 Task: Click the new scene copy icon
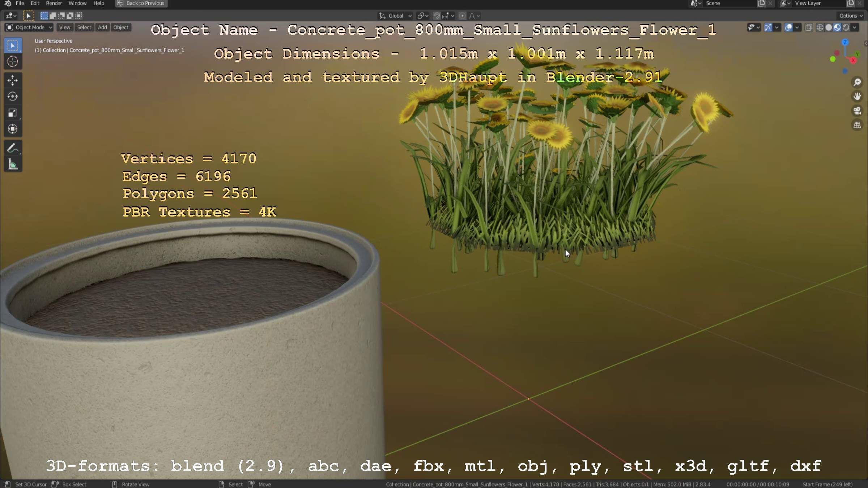pos(761,3)
